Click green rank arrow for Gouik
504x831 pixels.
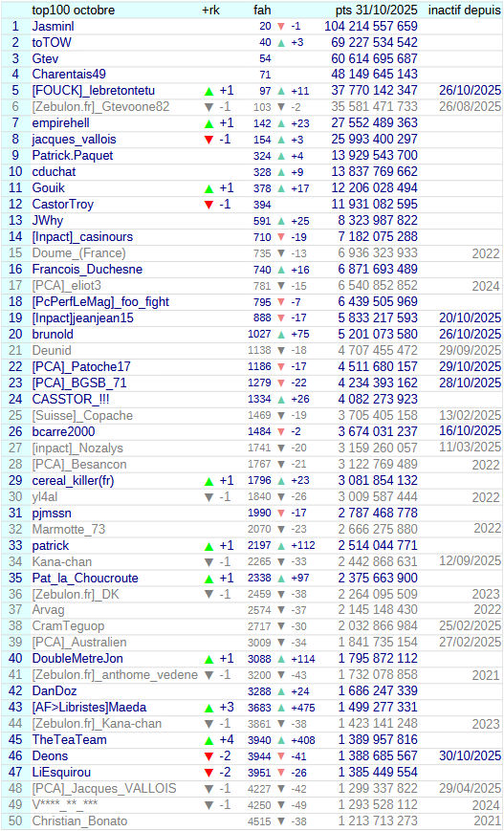[x=208, y=188]
